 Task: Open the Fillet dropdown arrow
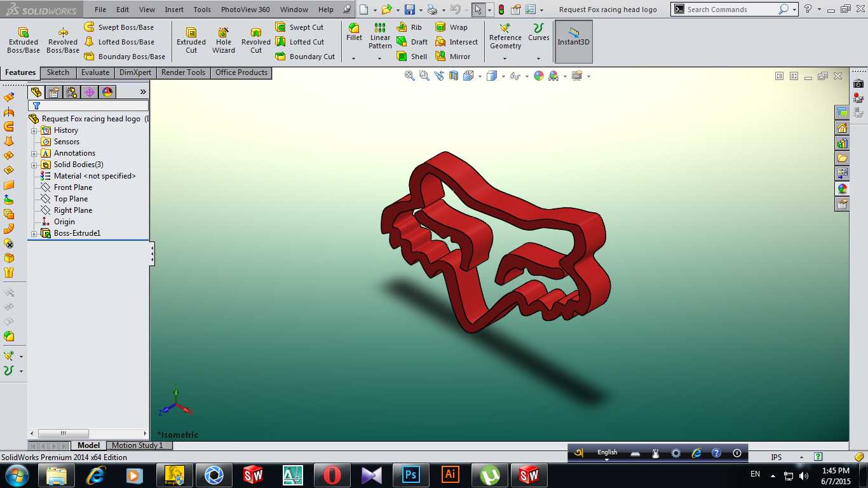pos(354,58)
